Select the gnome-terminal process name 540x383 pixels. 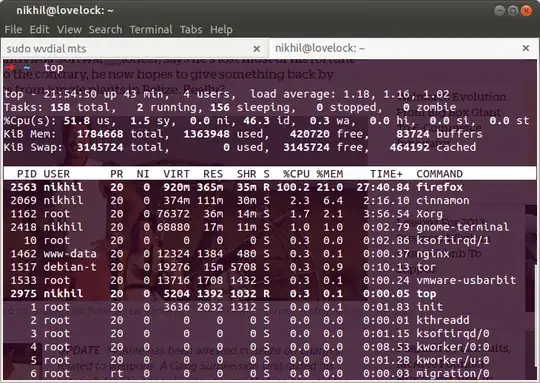463,227
